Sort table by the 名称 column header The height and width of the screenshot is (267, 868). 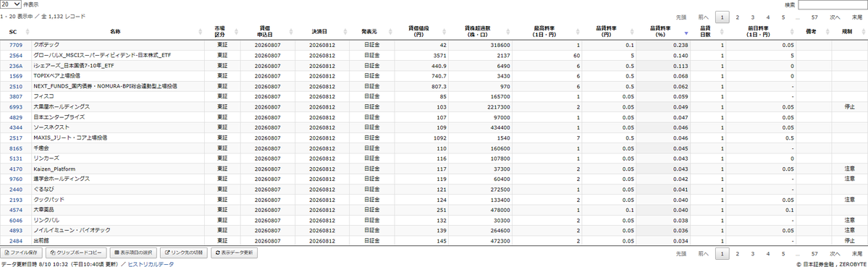coord(114,32)
